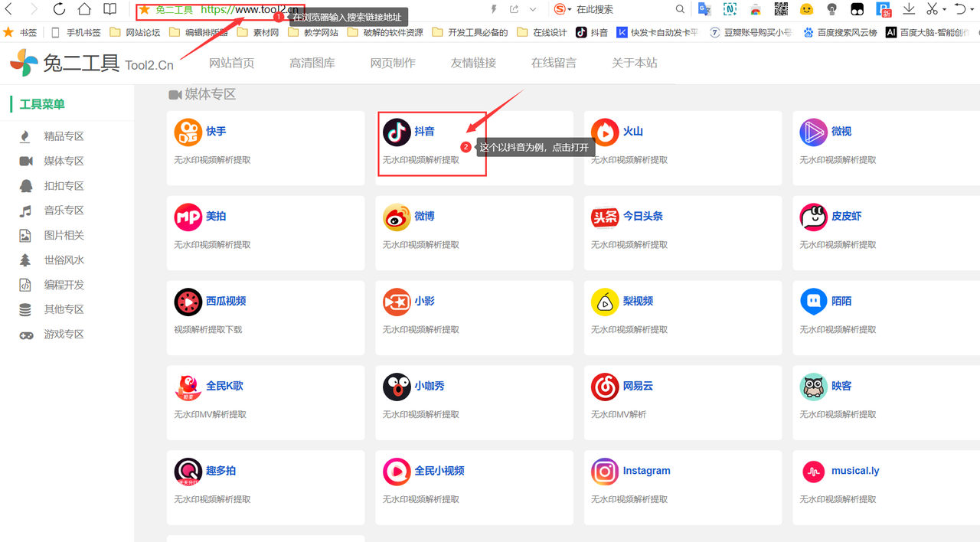This screenshot has width=980, height=542.
Task: Open the 高清图库 navigation item
Action: point(312,63)
